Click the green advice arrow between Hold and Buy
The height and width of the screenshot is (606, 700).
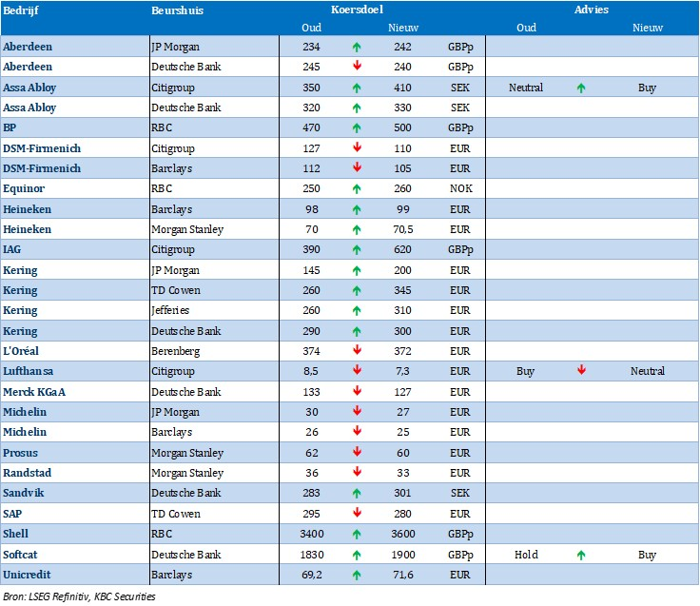(581, 554)
